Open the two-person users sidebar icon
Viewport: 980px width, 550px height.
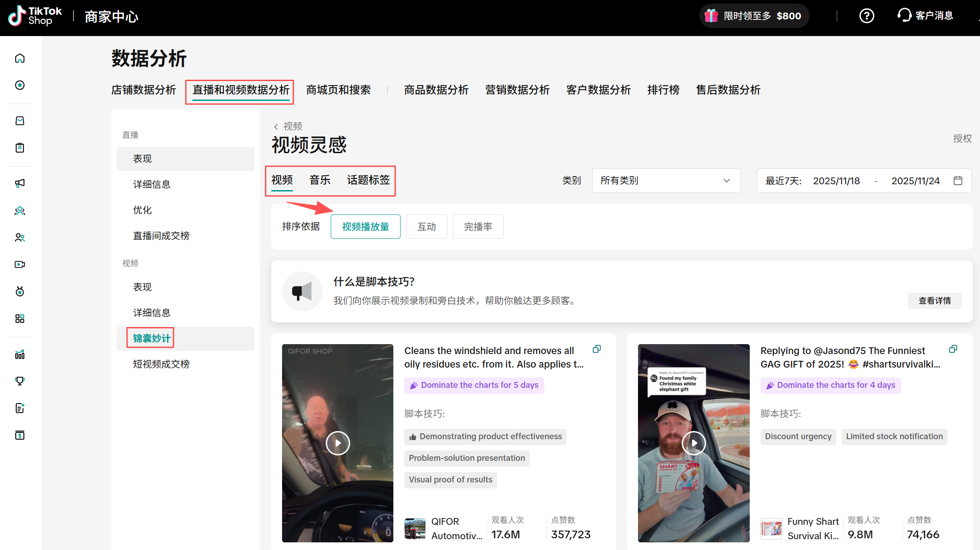(x=20, y=237)
